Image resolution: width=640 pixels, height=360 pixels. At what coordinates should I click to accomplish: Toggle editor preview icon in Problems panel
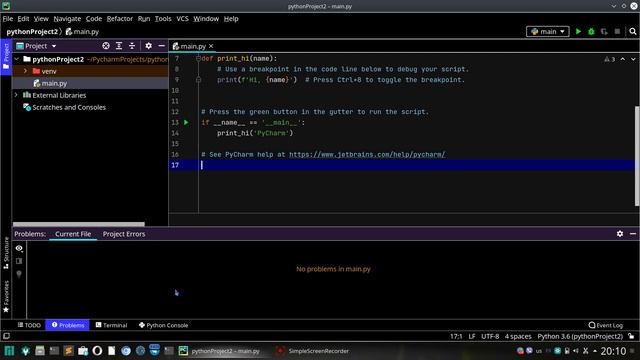(19, 261)
